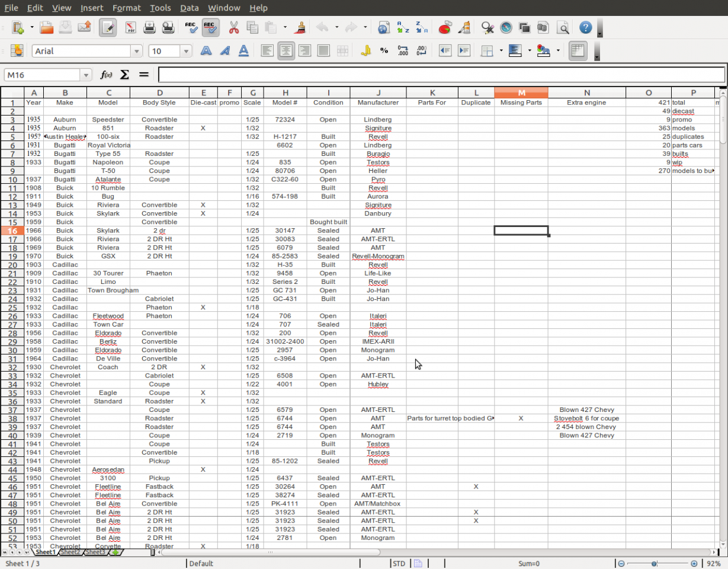This screenshot has width=728, height=569.
Task: Open the Name Box dropdown arrow
Action: [x=86, y=75]
